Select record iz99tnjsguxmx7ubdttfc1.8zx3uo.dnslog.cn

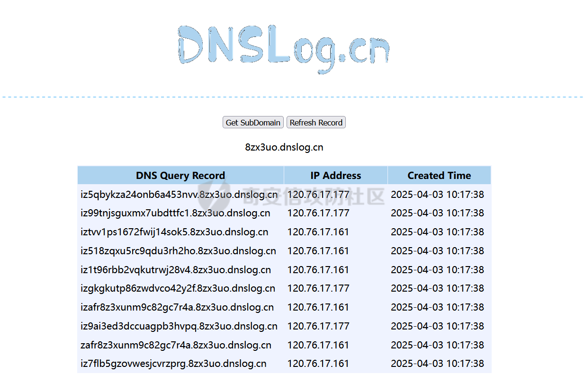[175, 213]
